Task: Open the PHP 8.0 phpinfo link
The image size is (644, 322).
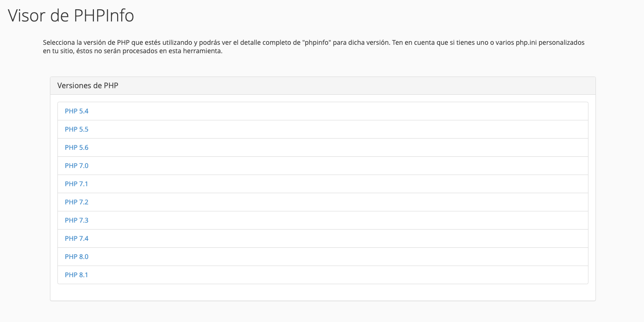Action: coord(77,257)
